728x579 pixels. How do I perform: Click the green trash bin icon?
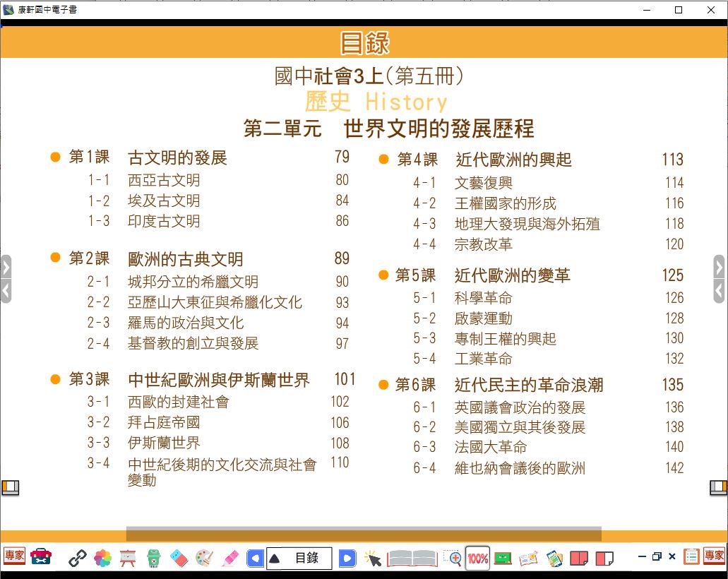point(154,559)
